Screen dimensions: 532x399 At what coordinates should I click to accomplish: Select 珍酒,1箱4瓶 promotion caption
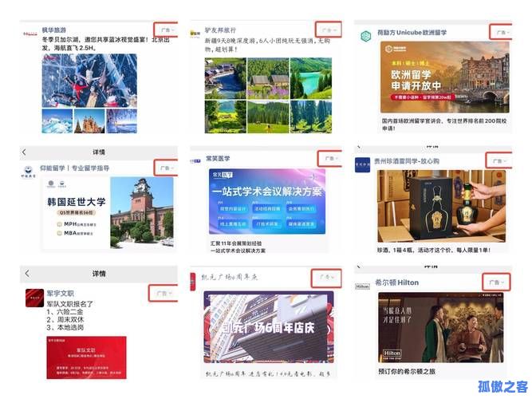(434, 251)
